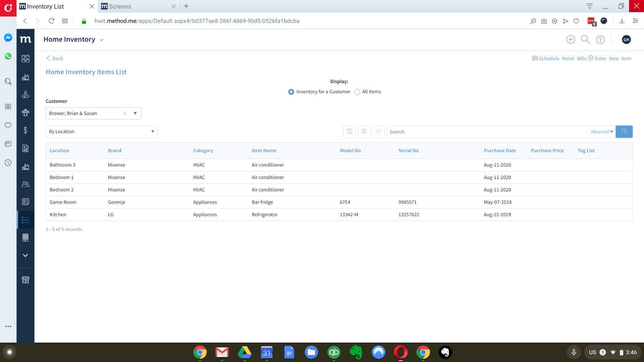Click the browser address bar URL

tap(197, 21)
